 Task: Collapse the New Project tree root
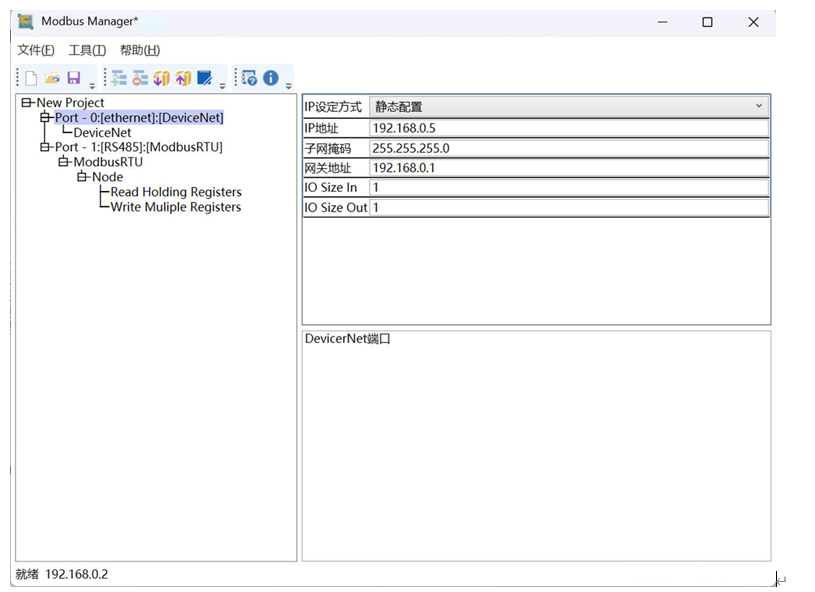point(27,103)
